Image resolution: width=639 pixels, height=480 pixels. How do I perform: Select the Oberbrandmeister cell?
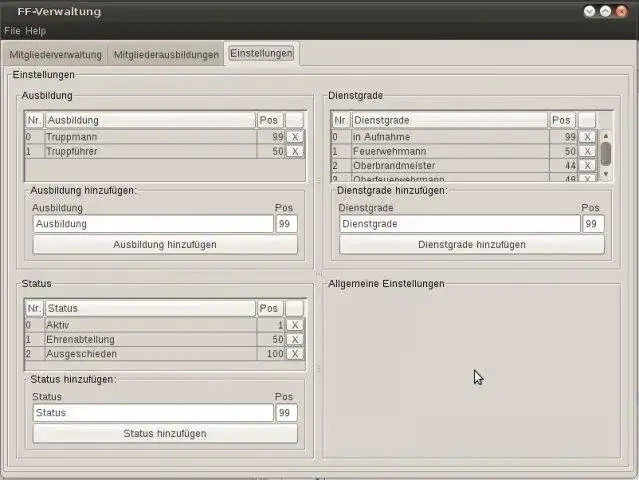point(450,166)
